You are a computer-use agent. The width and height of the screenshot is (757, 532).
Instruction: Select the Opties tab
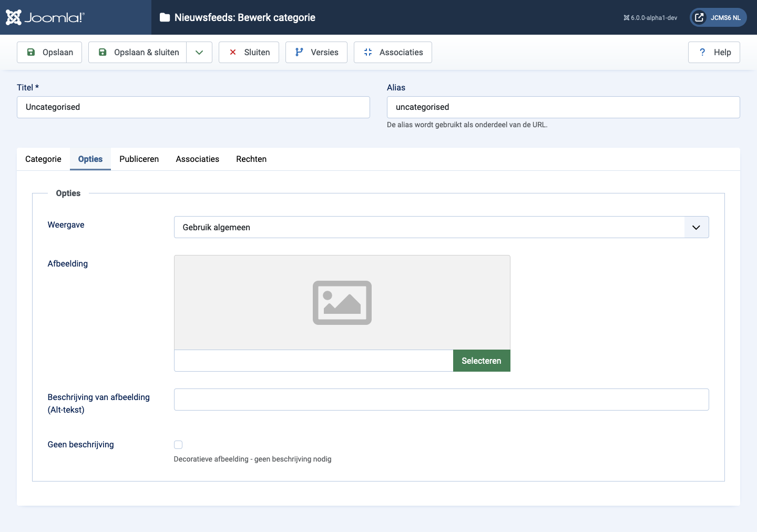[x=90, y=159]
